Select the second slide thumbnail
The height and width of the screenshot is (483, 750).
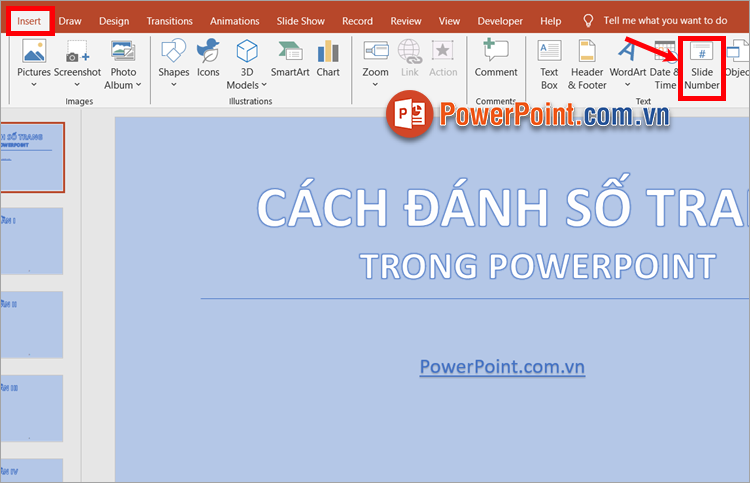(x=32, y=241)
